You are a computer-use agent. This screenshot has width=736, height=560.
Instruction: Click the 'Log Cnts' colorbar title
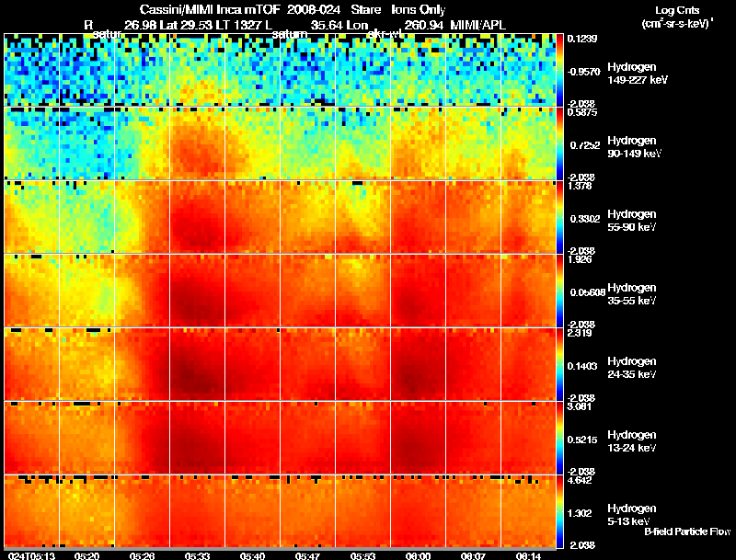(677, 10)
